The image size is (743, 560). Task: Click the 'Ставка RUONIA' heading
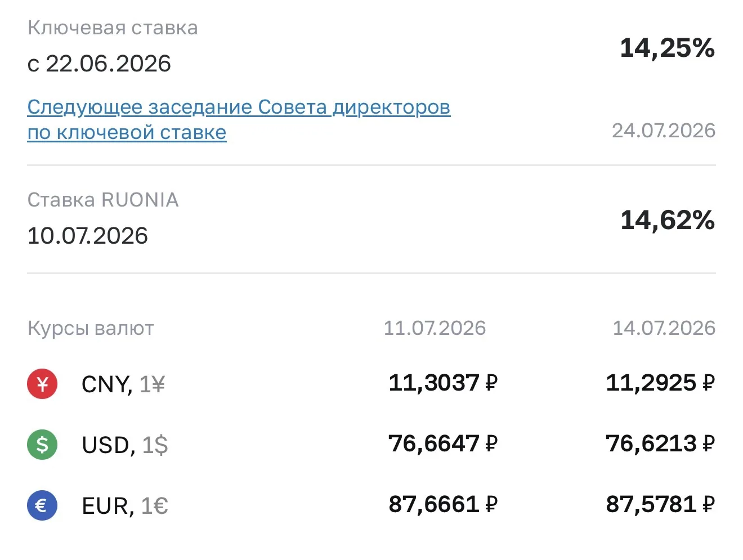click(x=103, y=200)
